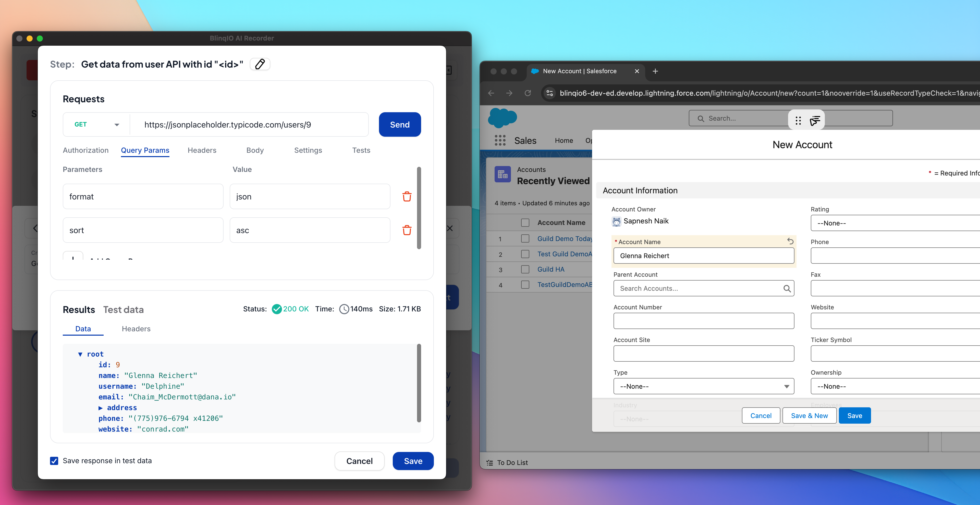Viewport: 980px width, 505px height.
Task: Go back in the browser
Action: click(491, 93)
